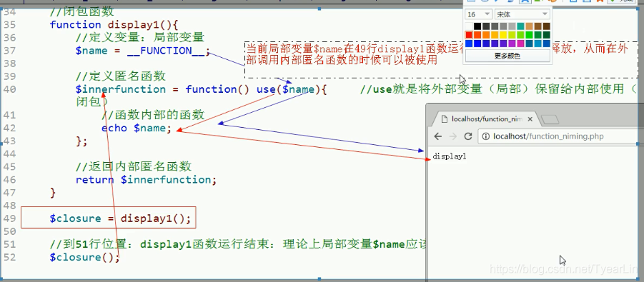The width and height of the screenshot is (644, 282).
Task: Pick the pure orange color swatch
Action: (486, 35)
